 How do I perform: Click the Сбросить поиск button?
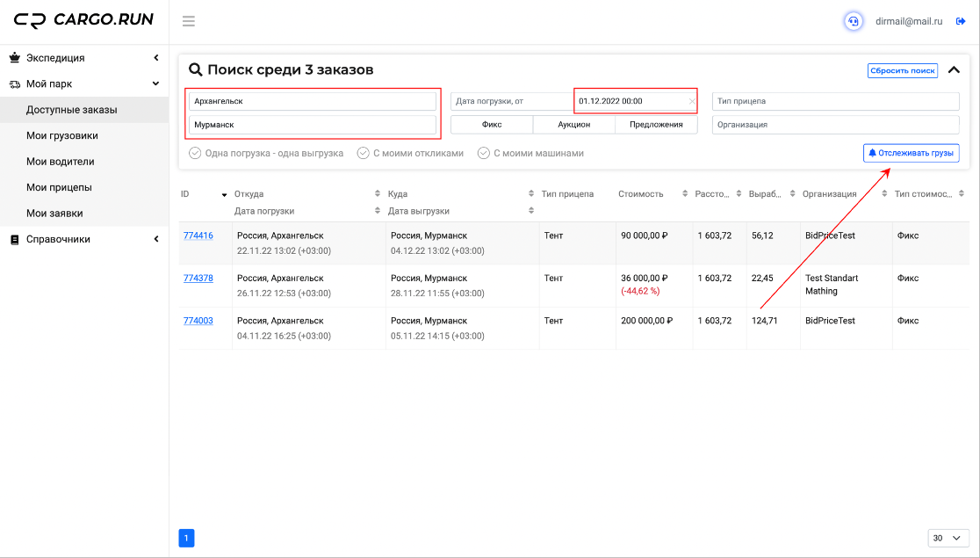click(x=903, y=70)
